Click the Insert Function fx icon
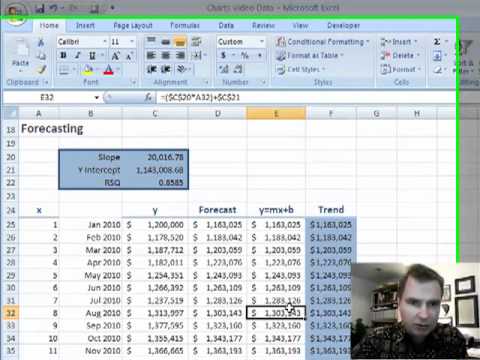 (x=148, y=97)
